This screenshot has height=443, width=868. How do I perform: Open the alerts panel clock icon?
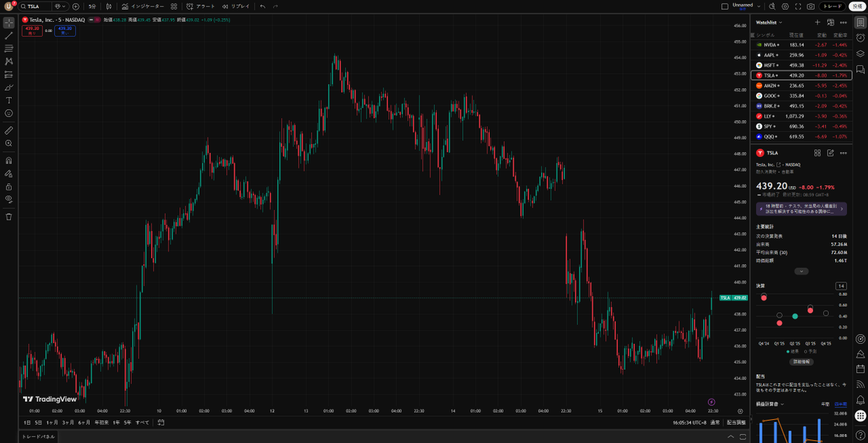click(860, 38)
